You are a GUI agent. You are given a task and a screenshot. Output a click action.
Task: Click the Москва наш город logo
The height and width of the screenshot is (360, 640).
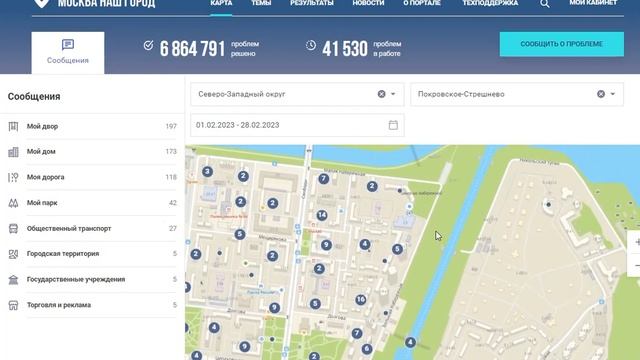tap(94, 4)
